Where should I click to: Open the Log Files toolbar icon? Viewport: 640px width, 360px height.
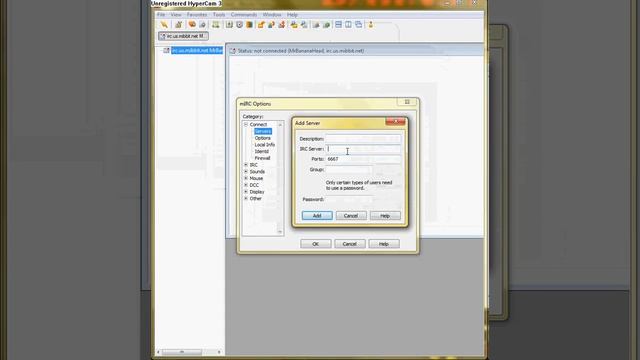[x=304, y=25]
